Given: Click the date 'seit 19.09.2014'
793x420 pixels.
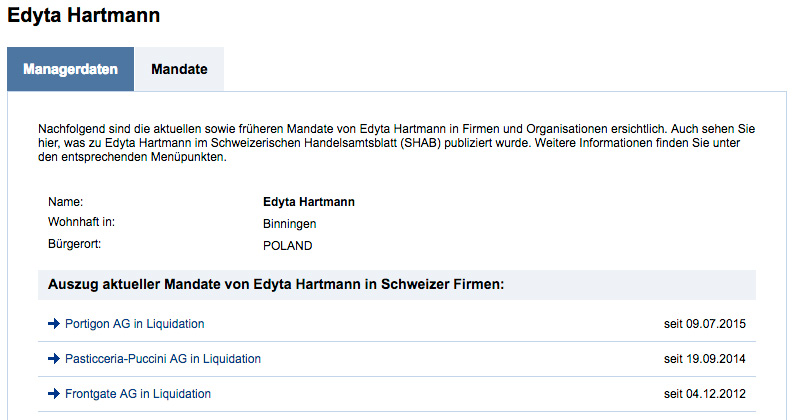Looking at the screenshot, I should 704,359.
